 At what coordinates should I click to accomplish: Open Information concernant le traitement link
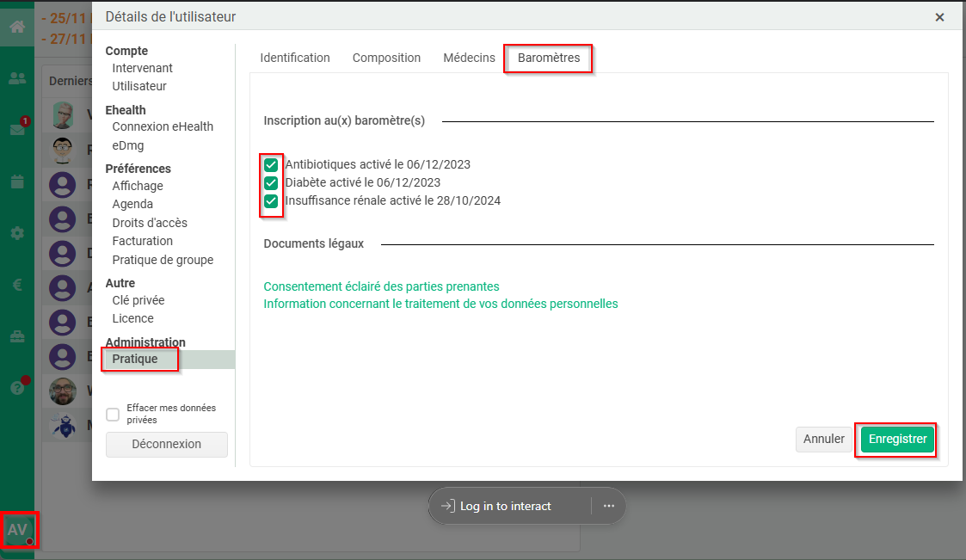point(440,304)
